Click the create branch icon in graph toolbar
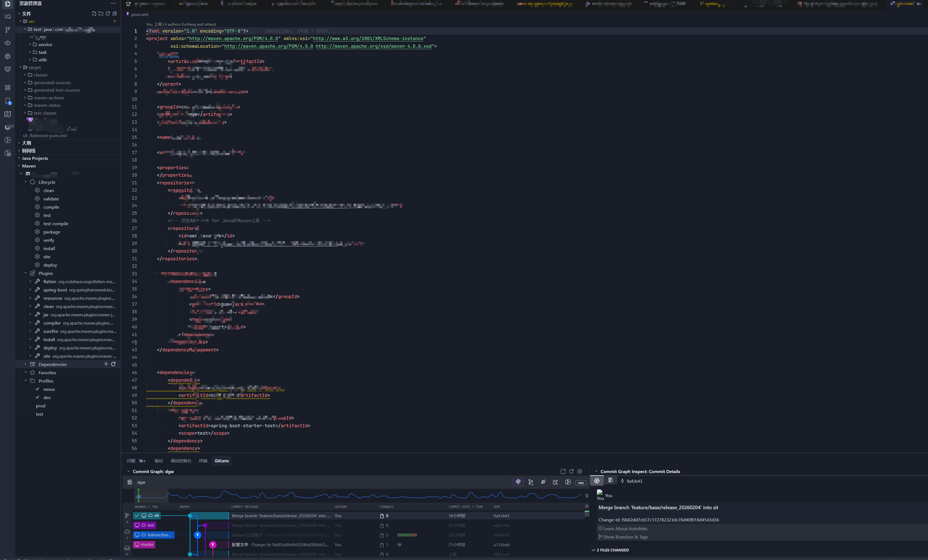This screenshot has height=560, width=928. pos(531,482)
